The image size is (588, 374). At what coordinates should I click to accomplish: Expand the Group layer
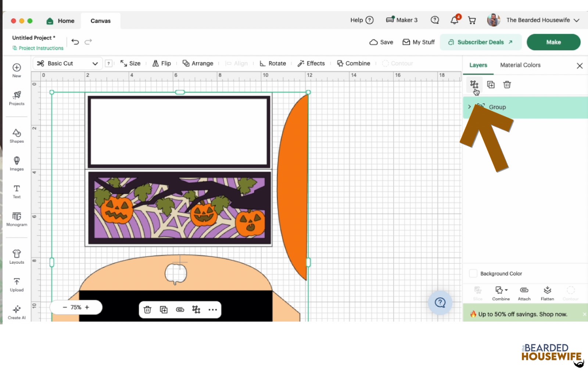[469, 107]
